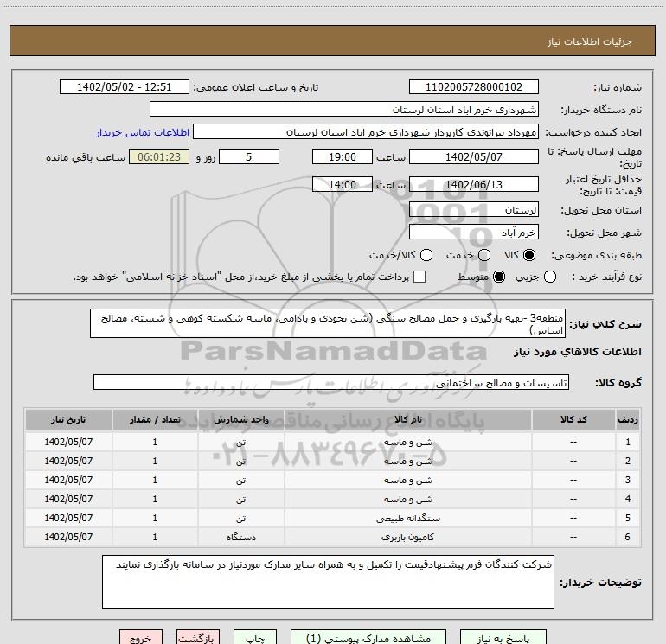Click the delivery province field لرستان
The height and width of the screenshot is (644, 666).
pos(474,210)
